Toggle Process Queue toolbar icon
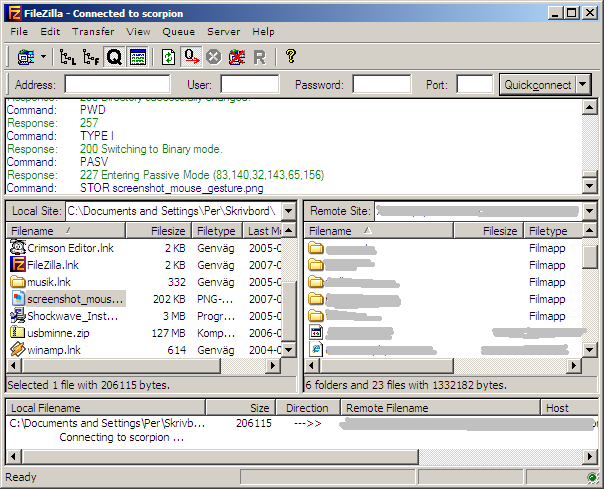This screenshot has height=489, width=604. [191, 57]
